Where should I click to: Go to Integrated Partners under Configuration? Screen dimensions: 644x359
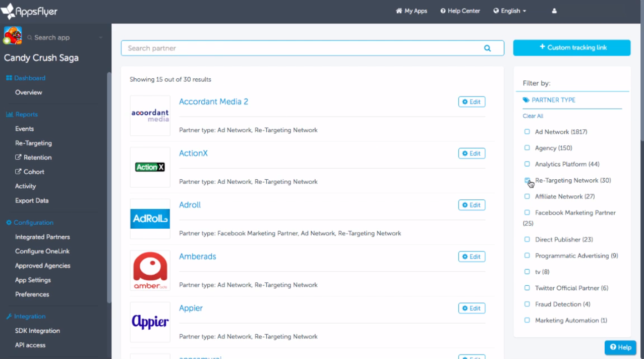coord(42,237)
